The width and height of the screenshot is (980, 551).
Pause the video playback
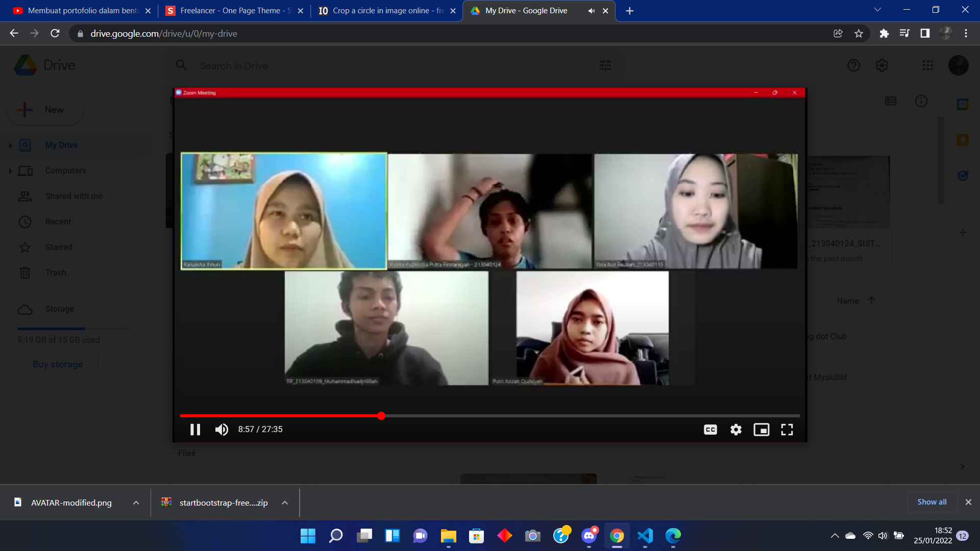[195, 430]
